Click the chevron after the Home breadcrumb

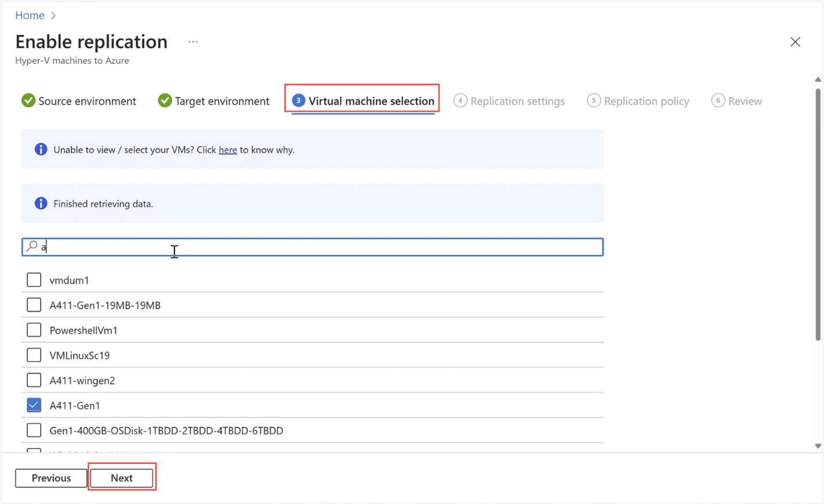point(53,15)
